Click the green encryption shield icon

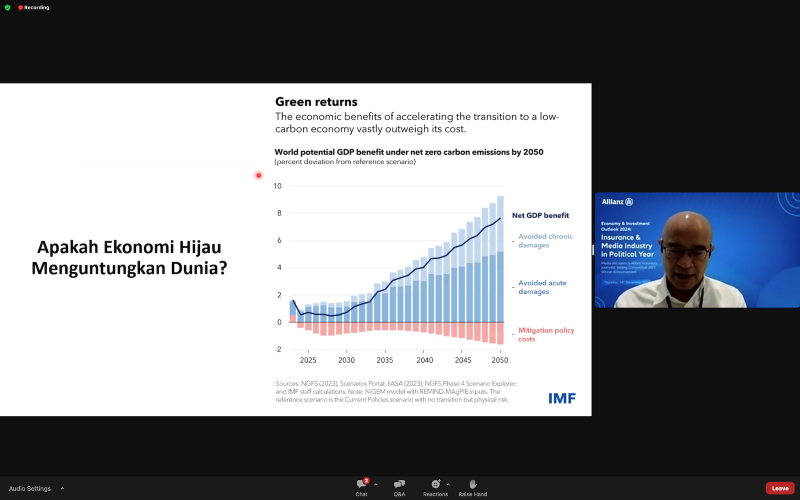click(8, 8)
